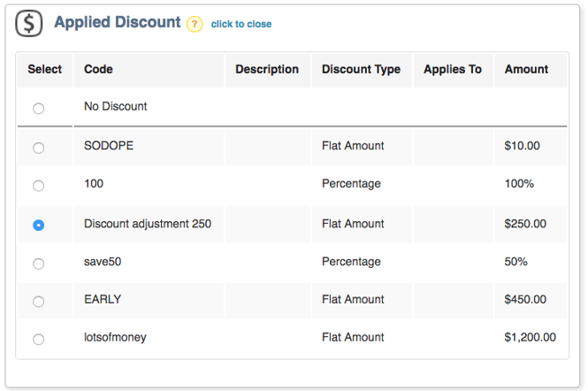Click the Applied Discount heading text
The height and width of the screenshot is (391, 588).
click(118, 22)
